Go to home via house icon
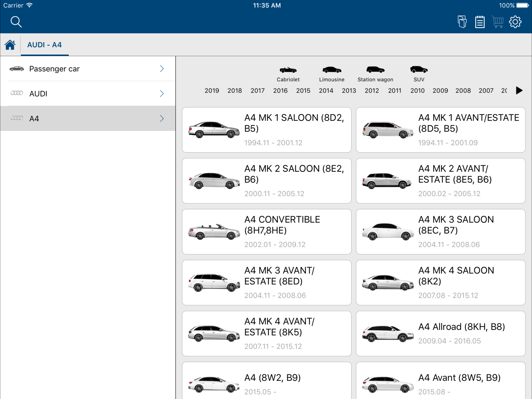This screenshot has width=532, height=399. tap(10, 45)
